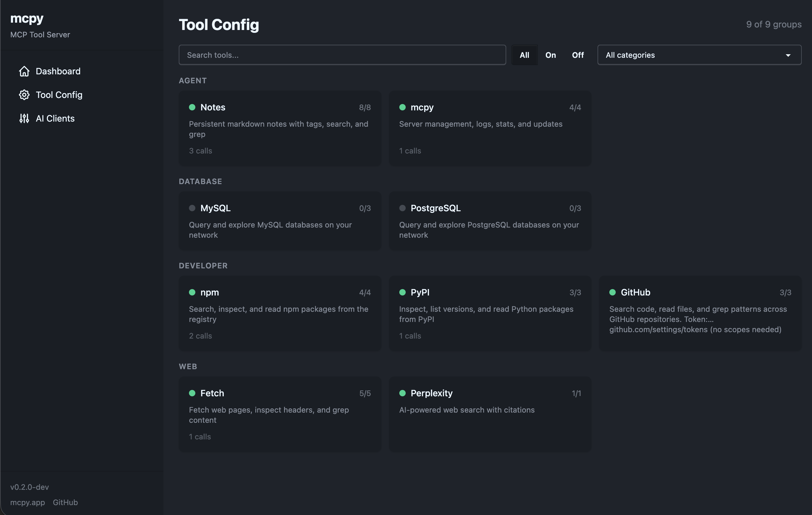Viewport: 812px width, 515px height.
Task: Enable the PostgreSQL tool group via its dot
Action: [402, 208]
